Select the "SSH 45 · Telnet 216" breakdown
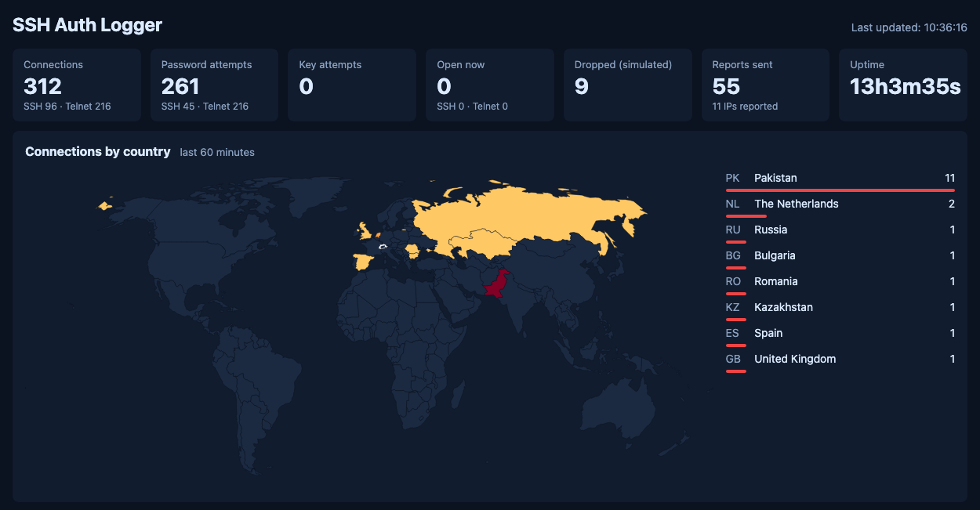 tap(205, 107)
